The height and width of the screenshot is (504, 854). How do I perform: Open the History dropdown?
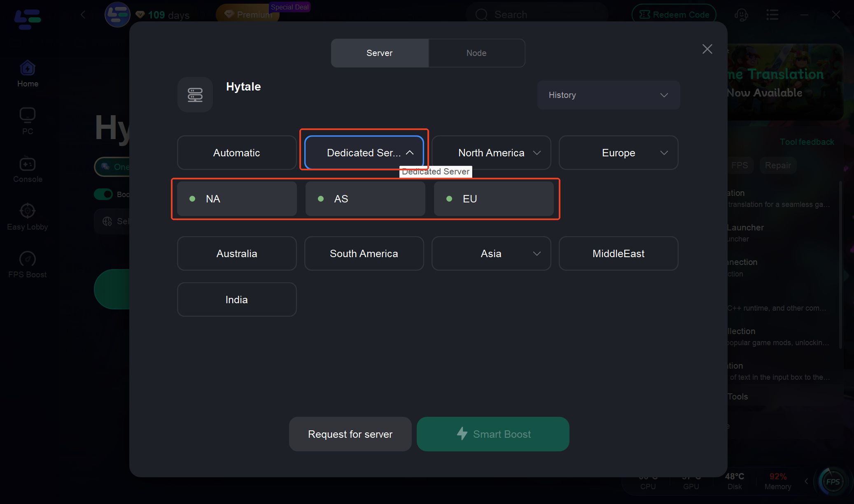coord(608,95)
